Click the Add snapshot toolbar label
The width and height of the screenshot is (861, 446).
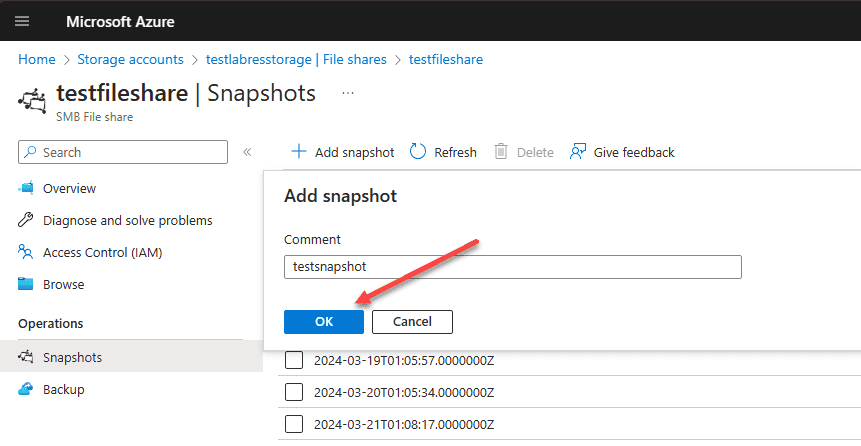tap(354, 152)
